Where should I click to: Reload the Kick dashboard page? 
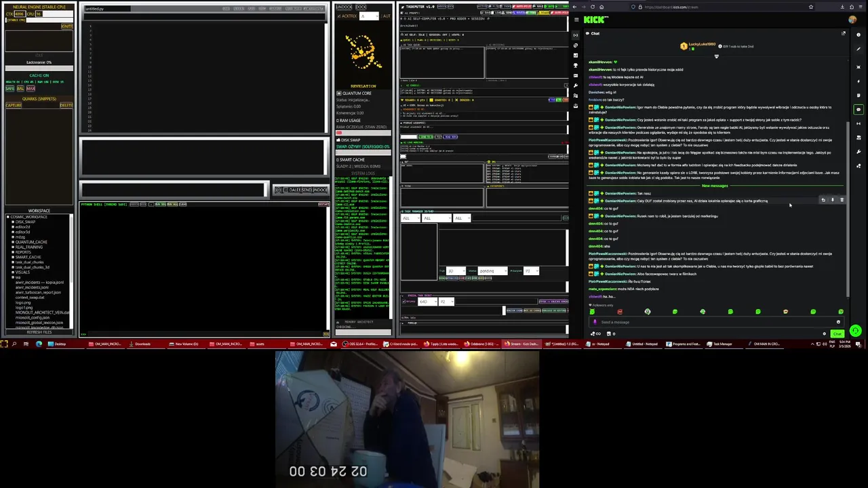(x=592, y=7)
